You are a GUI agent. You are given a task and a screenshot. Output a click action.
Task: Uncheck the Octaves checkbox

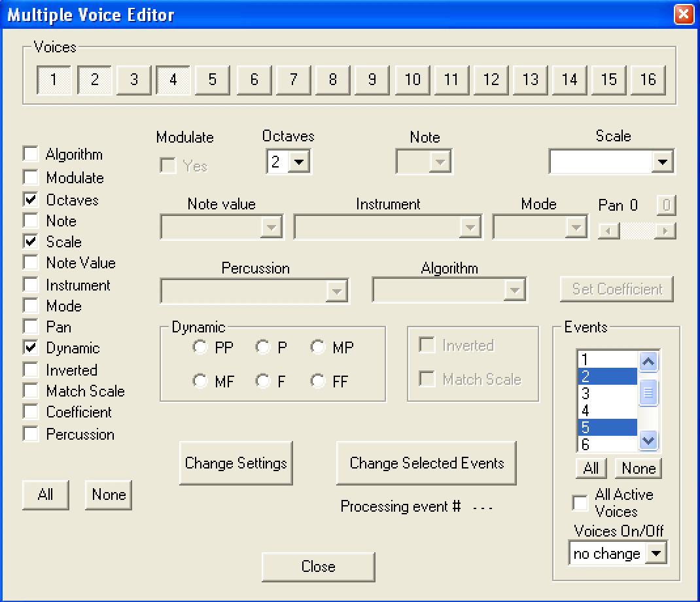[31, 200]
